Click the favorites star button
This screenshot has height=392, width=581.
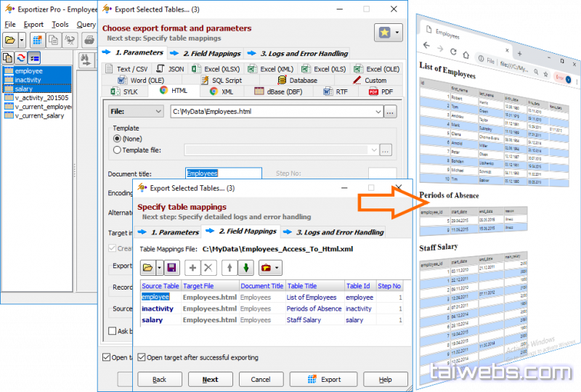(x=384, y=33)
